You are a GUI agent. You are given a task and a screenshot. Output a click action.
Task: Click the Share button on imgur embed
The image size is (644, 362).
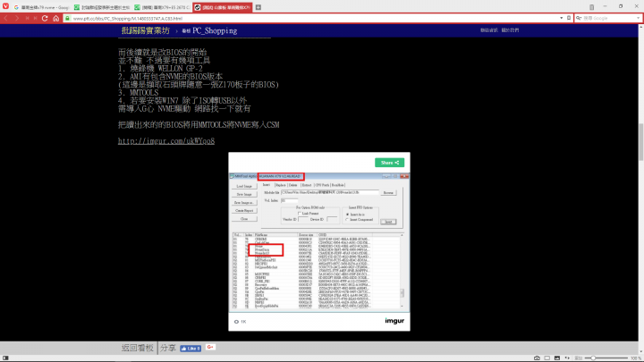point(389,163)
